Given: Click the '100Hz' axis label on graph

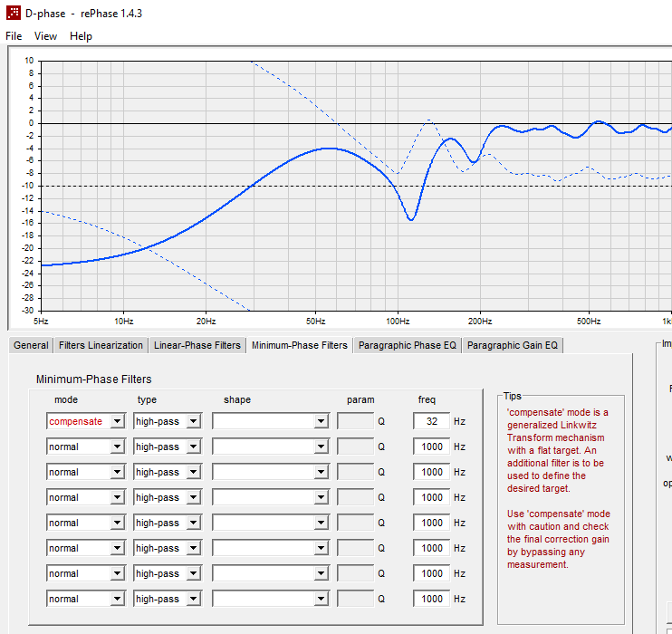Looking at the screenshot, I should pos(398,321).
